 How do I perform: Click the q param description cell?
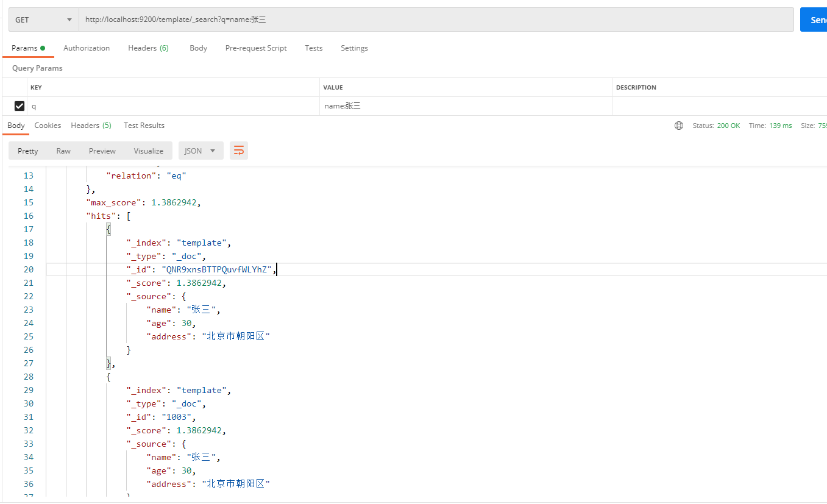click(720, 106)
